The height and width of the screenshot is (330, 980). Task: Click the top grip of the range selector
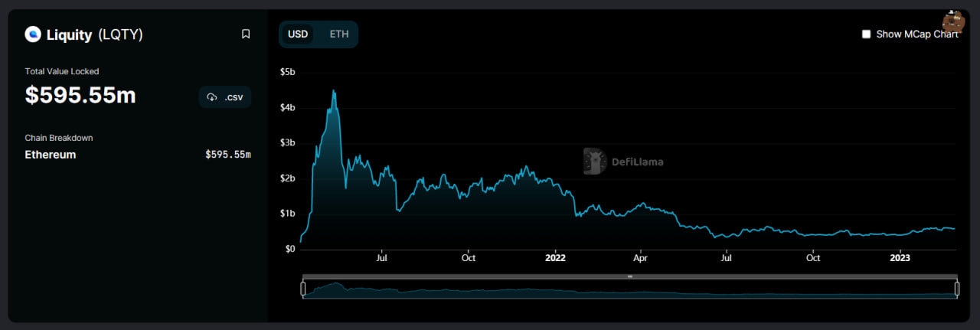click(629, 276)
